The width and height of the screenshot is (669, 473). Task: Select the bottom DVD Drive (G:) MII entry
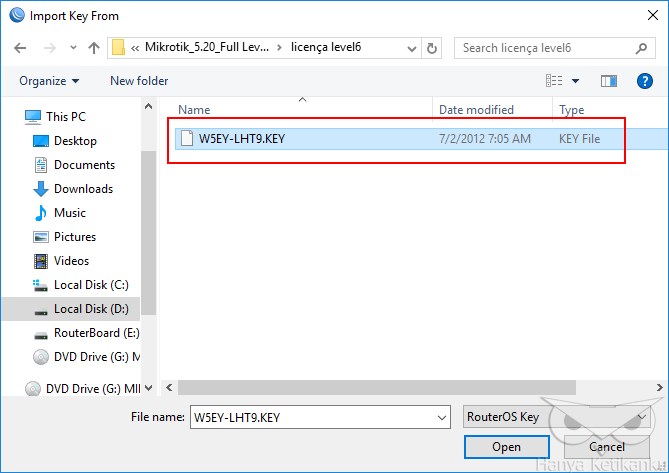click(x=93, y=389)
